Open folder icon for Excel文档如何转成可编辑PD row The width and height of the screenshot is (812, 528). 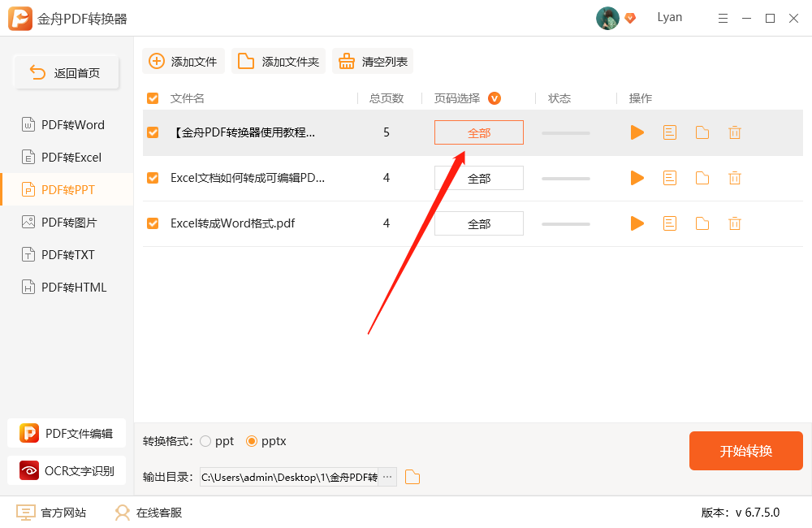pyautogui.click(x=702, y=178)
